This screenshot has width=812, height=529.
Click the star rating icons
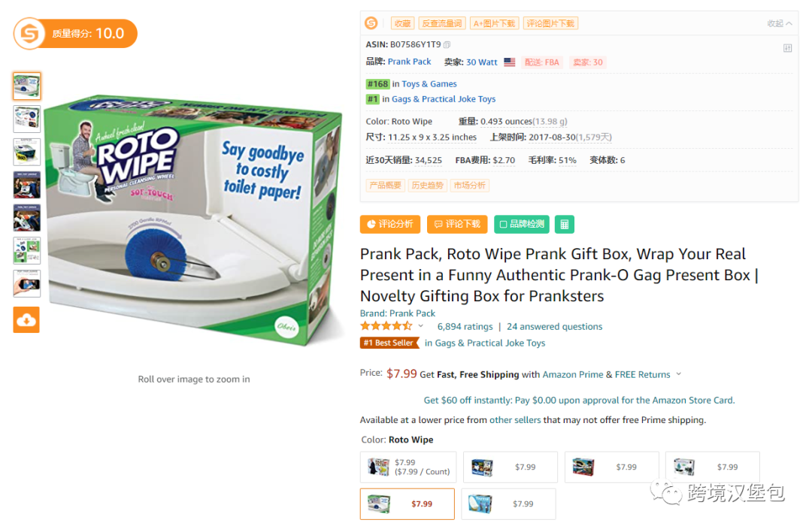(x=386, y=326)
